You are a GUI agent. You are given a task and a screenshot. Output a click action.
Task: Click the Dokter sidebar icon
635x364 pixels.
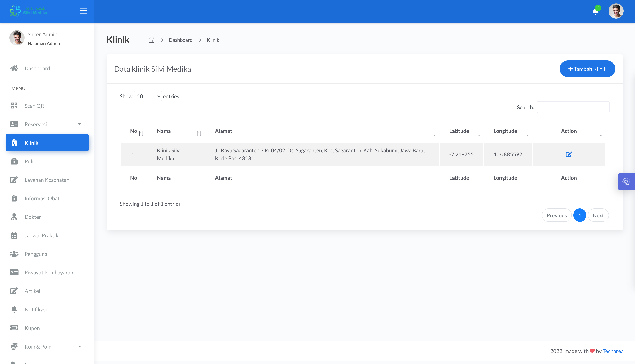click(x=14, y=217)
